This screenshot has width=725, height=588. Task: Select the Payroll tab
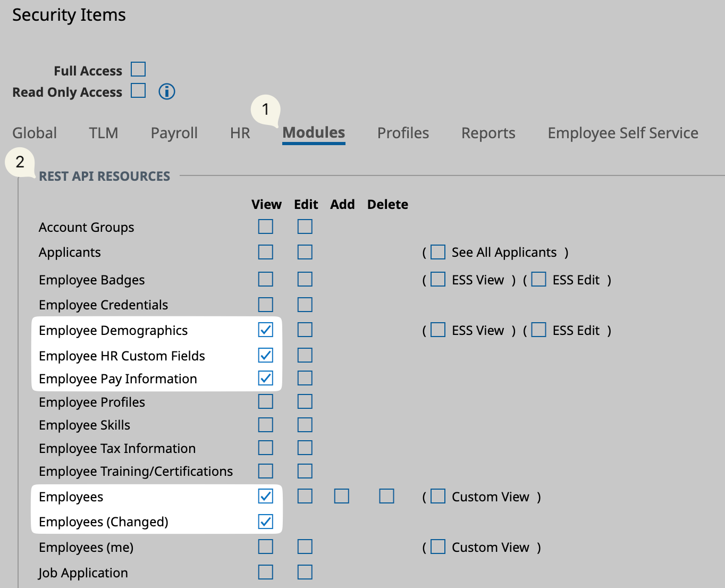coord(174,133)
